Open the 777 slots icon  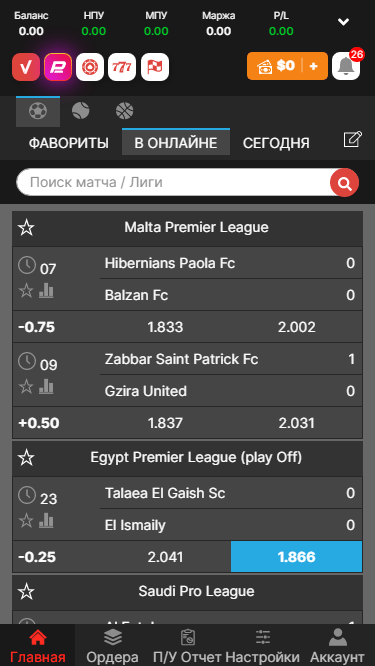[122, 67]
